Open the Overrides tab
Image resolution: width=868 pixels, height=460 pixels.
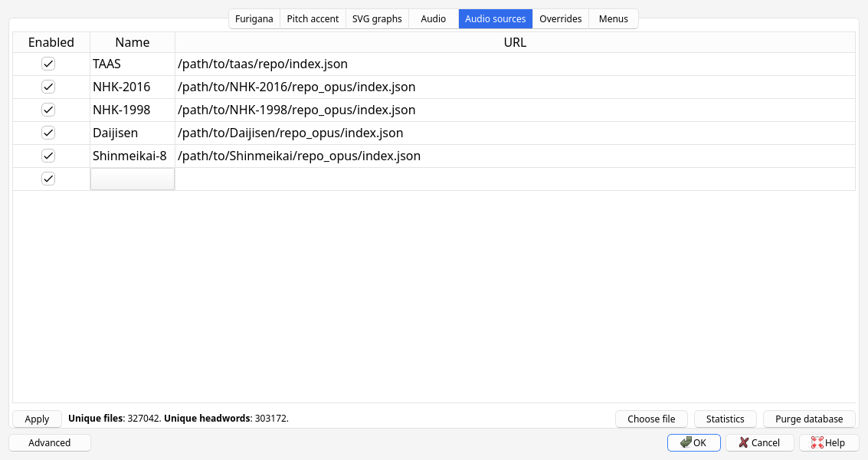pos(561,18)
